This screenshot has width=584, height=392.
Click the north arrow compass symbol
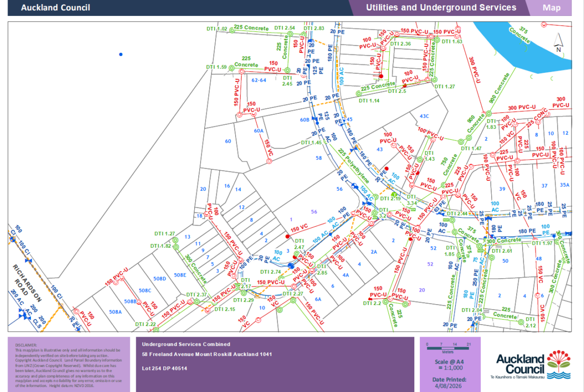point(559,42)
